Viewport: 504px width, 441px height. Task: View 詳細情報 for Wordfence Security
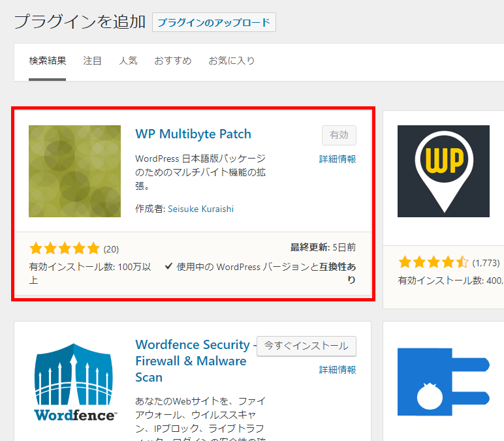[x=337, y=370]
